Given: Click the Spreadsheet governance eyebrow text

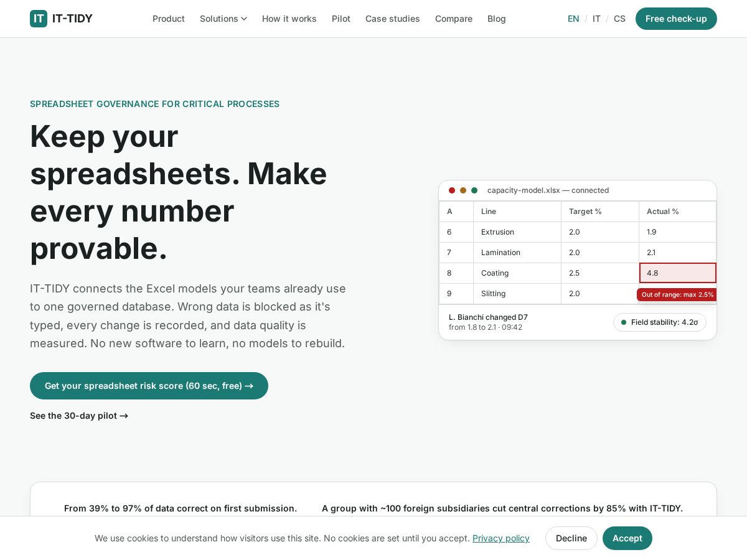Looking at the screenshot, I should pyautogui.click(x=155, y=104).
